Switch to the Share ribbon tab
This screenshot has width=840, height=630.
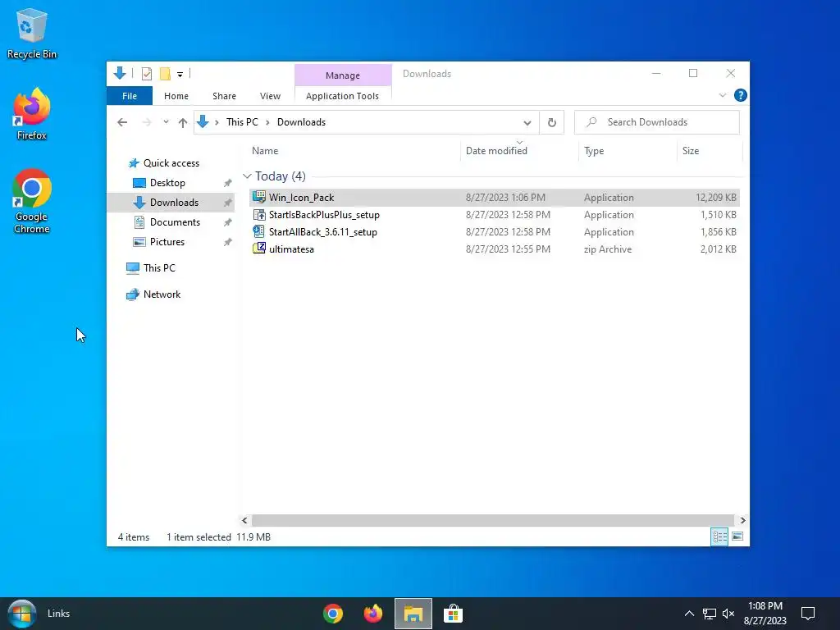click(x=224, y=96)
